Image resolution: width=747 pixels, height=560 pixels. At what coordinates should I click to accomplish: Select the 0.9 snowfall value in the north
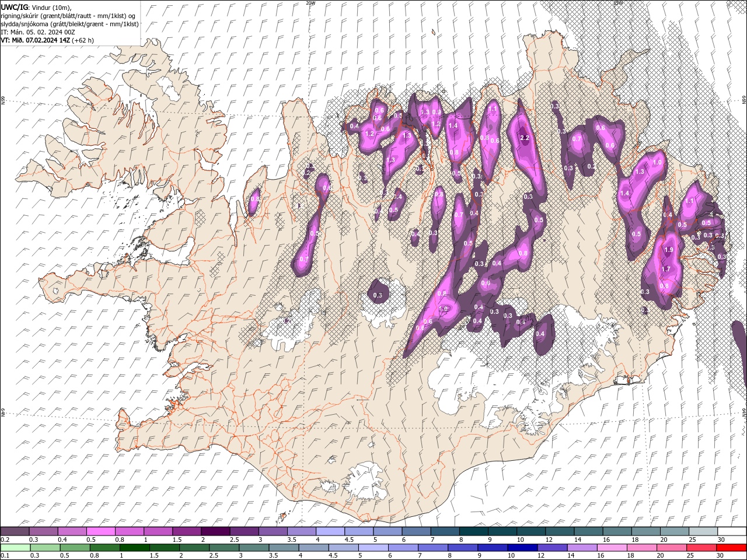point(436,112)
